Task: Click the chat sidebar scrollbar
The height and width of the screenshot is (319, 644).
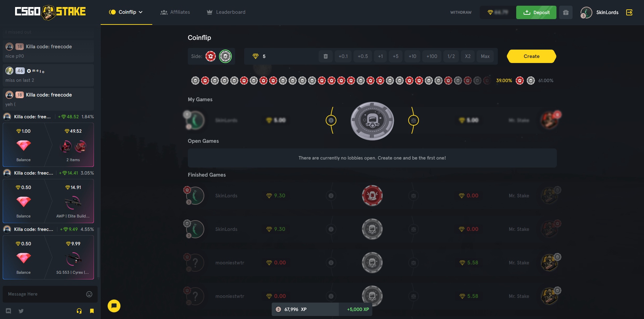Action: (98, 253)
